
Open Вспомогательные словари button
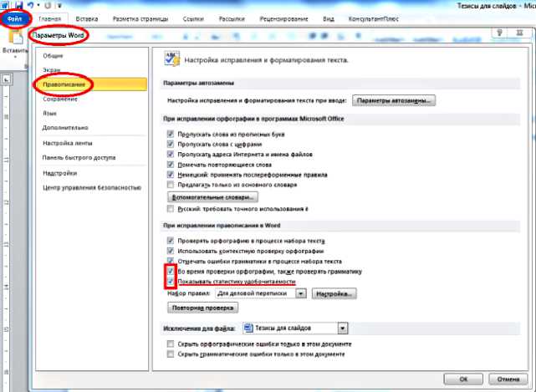[x=212, y=197]
